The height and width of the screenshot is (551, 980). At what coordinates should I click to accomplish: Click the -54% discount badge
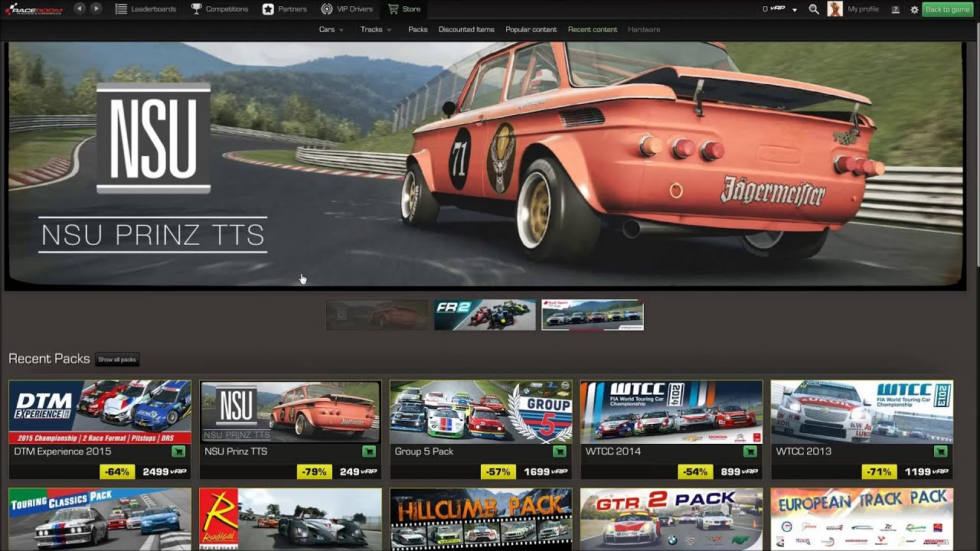coord(695,471)
